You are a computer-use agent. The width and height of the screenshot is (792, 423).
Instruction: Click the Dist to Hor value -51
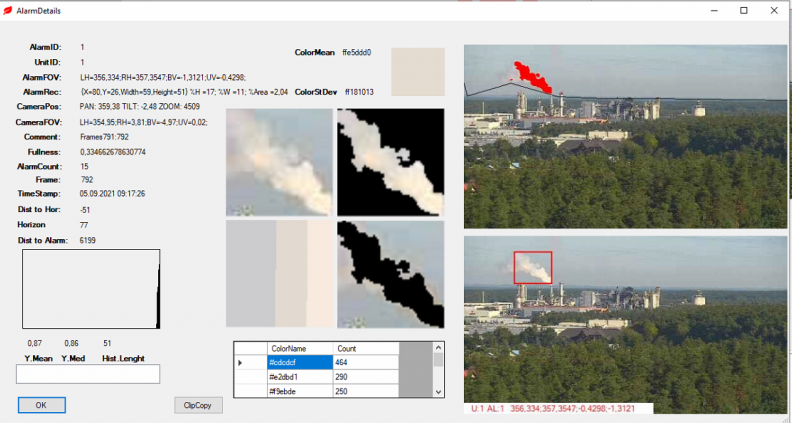[85, 209]
